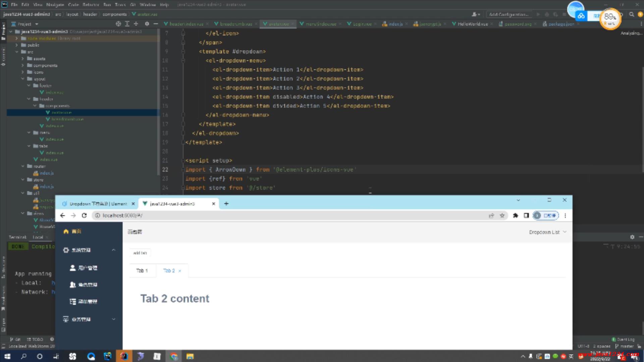Screen dimensions: 644x362
Task: Click the Run triangle icon in the IDE toolbar
Action: coord(538,14)
